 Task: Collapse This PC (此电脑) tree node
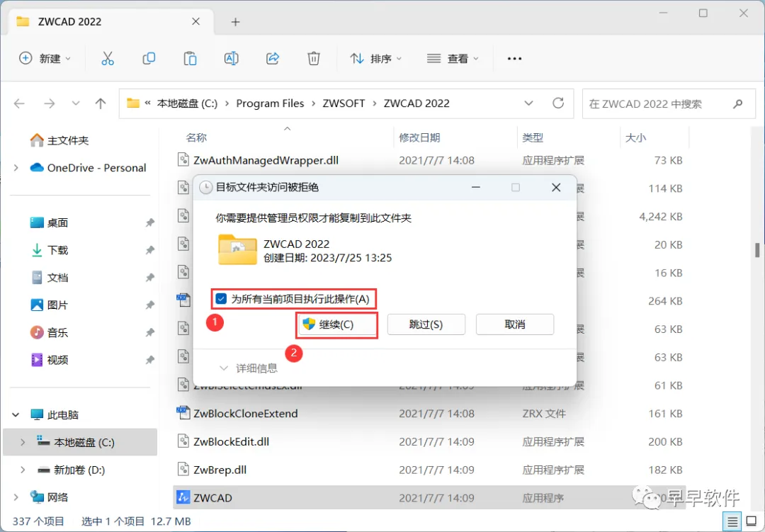click(x=16, y=415)
